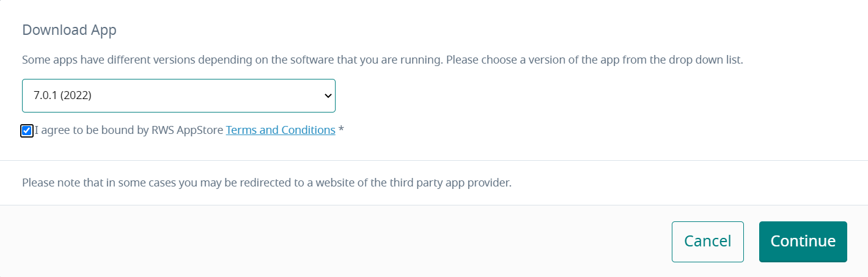868x277 pixels.
Task: Click the Cancel button
Action: point(707,242)
